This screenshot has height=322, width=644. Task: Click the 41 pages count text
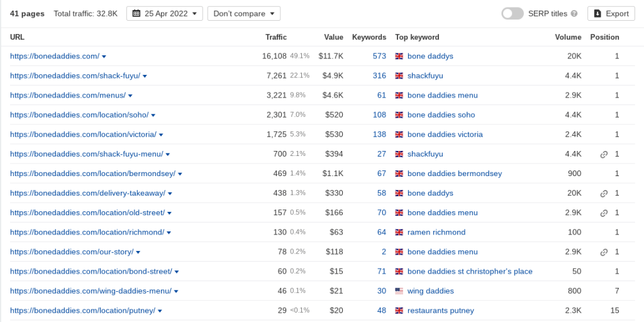[x=27, y=14]
